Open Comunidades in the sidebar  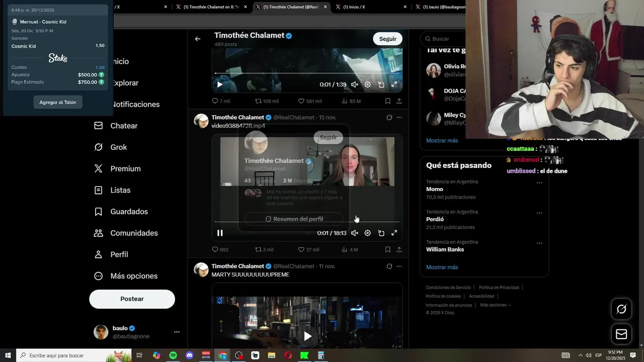(126, 233)
